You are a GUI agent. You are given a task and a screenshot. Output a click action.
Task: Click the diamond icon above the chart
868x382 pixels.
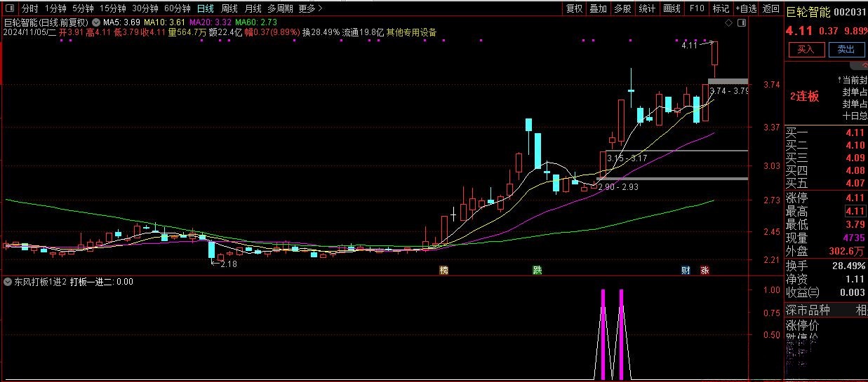(x=730, y=22)
